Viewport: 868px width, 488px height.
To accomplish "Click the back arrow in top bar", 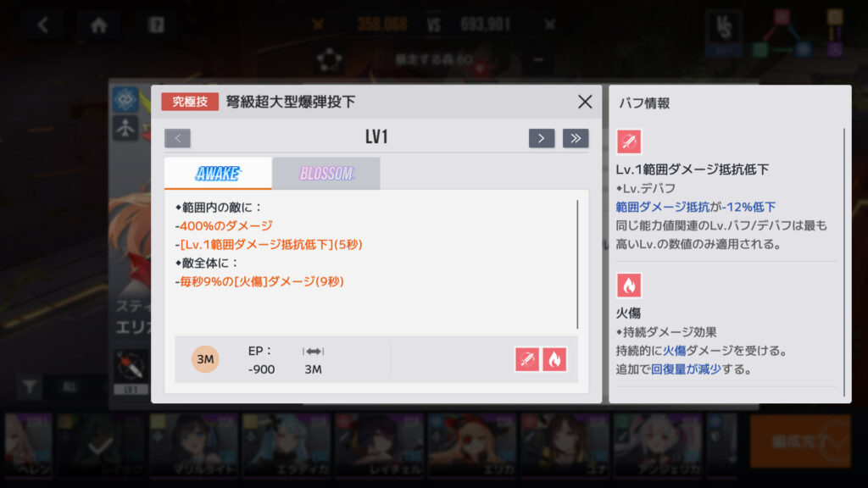I will pyautogui.click(x=43, y=25).
